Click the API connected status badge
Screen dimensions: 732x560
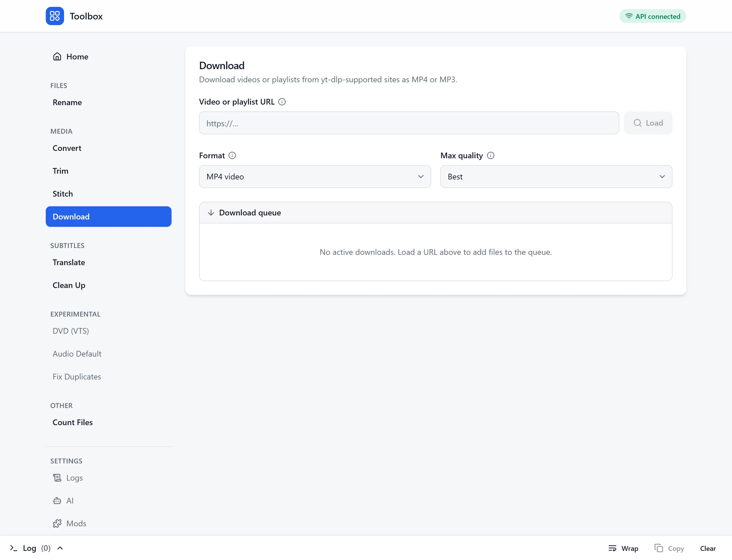(x=653, y=16)
